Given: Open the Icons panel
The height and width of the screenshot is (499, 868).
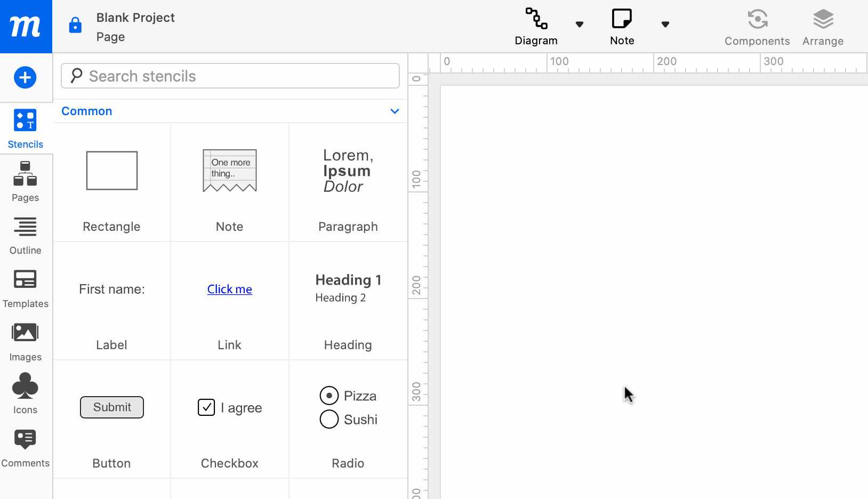Looking at the screenshot, I should point(25,394).
